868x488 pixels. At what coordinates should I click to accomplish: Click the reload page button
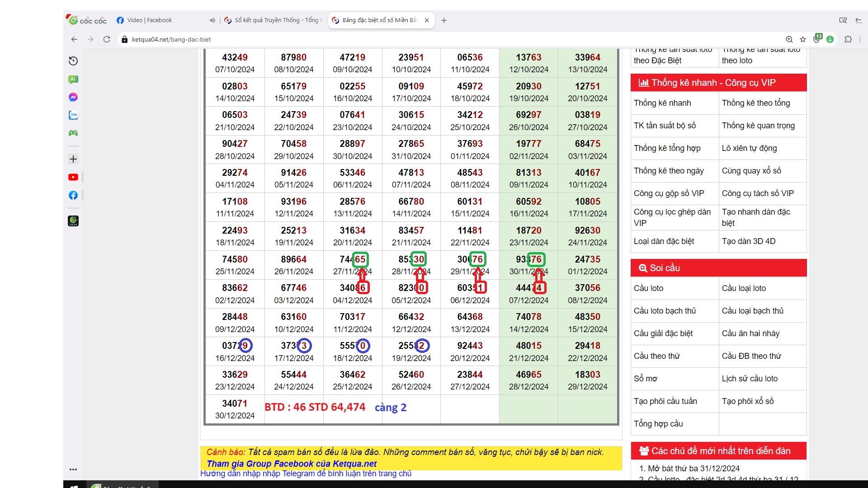point(107,39)
